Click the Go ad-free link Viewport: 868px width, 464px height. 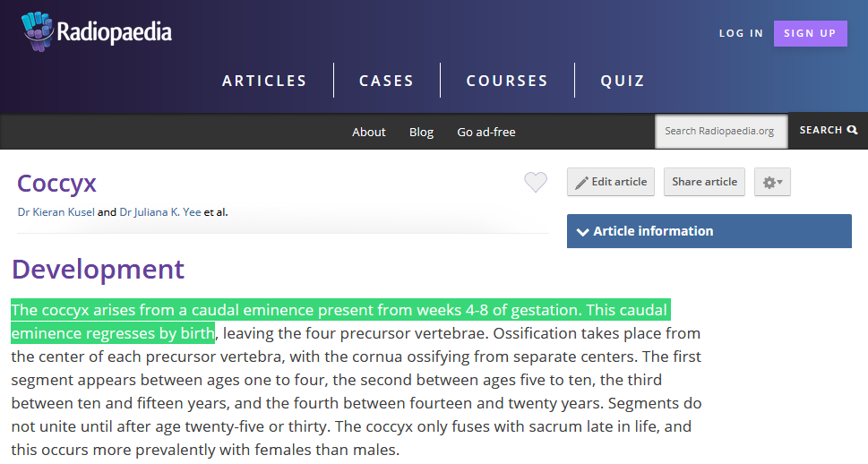click(x=486, y=132)
